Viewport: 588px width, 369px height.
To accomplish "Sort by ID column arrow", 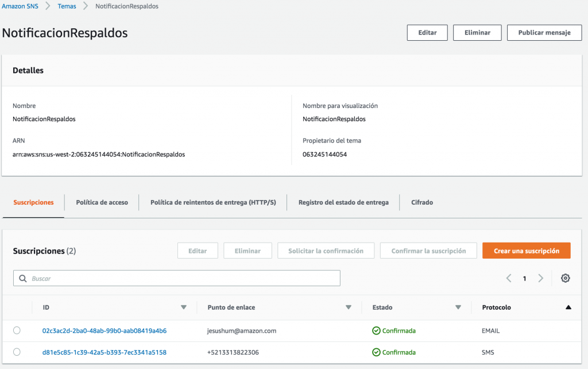I will [184, 307].
